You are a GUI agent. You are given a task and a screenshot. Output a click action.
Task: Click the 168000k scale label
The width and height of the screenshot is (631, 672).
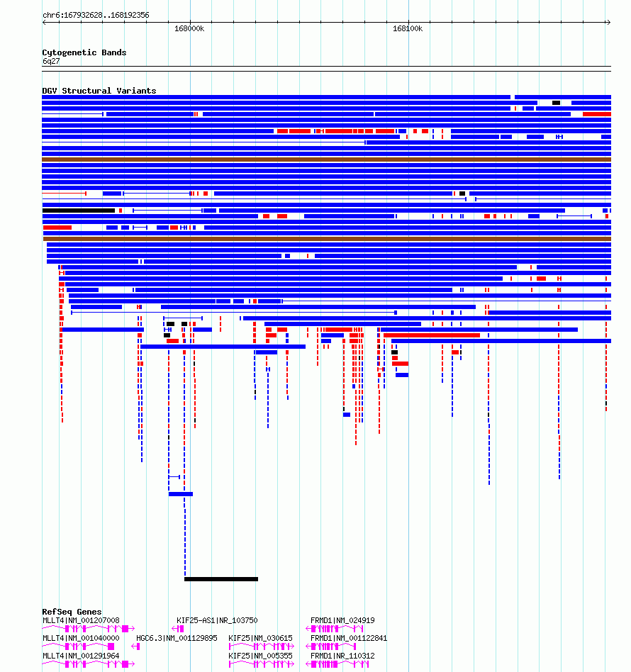(x=189, y=29)
